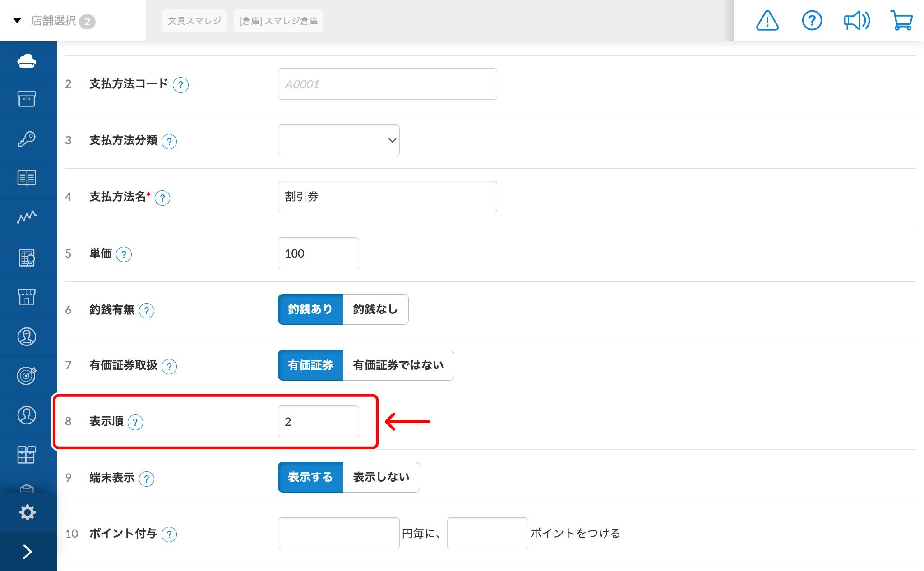Expand the 店舗選択 store selector

pos(54,21)
